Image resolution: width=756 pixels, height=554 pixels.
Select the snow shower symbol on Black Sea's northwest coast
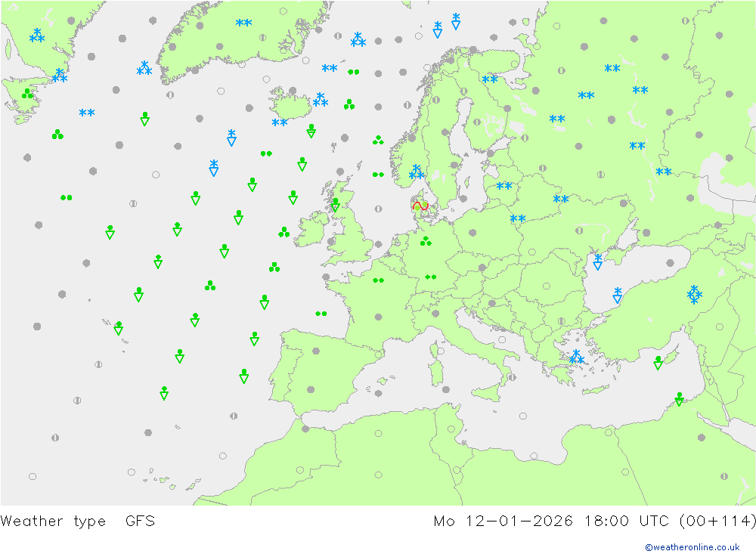point(598,262)
